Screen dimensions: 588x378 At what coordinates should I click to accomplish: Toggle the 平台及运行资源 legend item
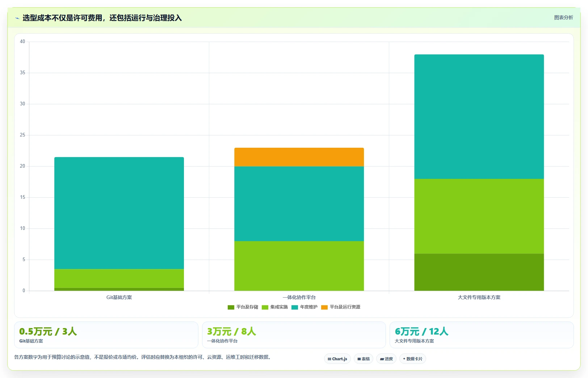coord(341,307)
